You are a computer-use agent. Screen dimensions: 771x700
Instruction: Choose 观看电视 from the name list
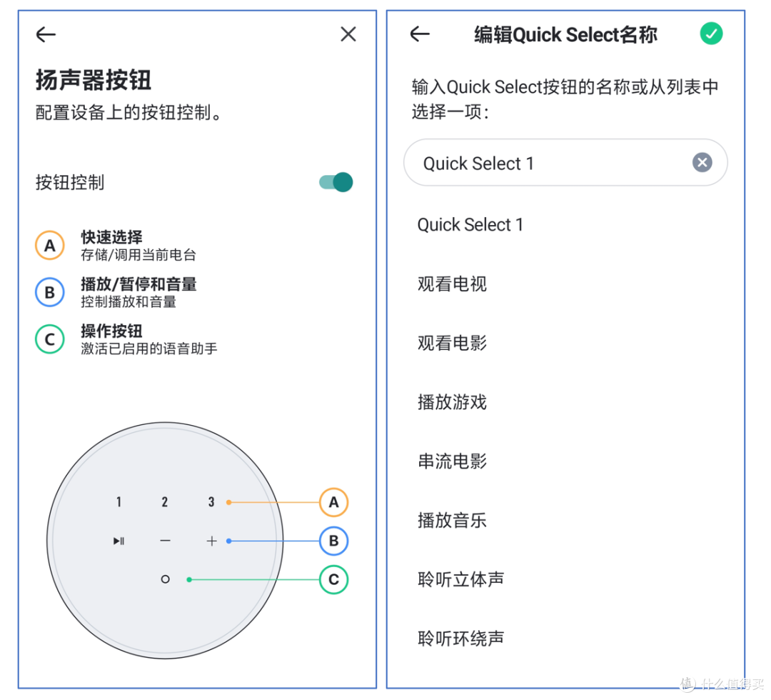[x=452, y=284]
